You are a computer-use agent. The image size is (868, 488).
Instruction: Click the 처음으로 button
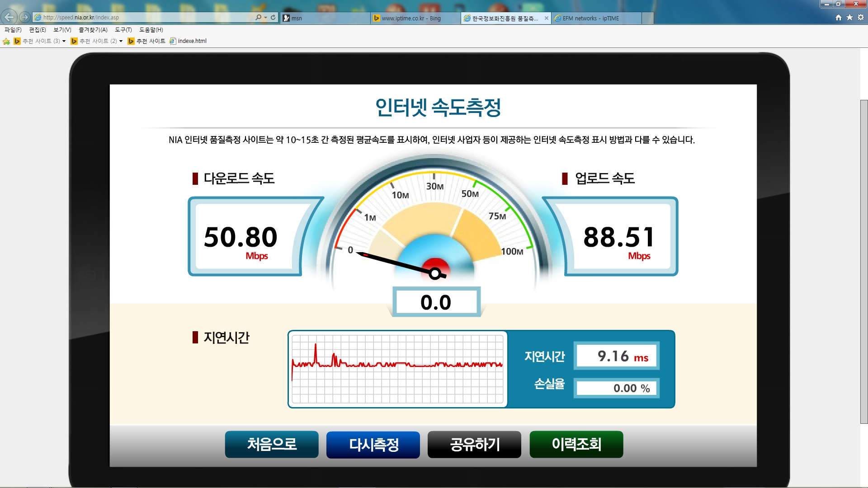pos(272,444)
